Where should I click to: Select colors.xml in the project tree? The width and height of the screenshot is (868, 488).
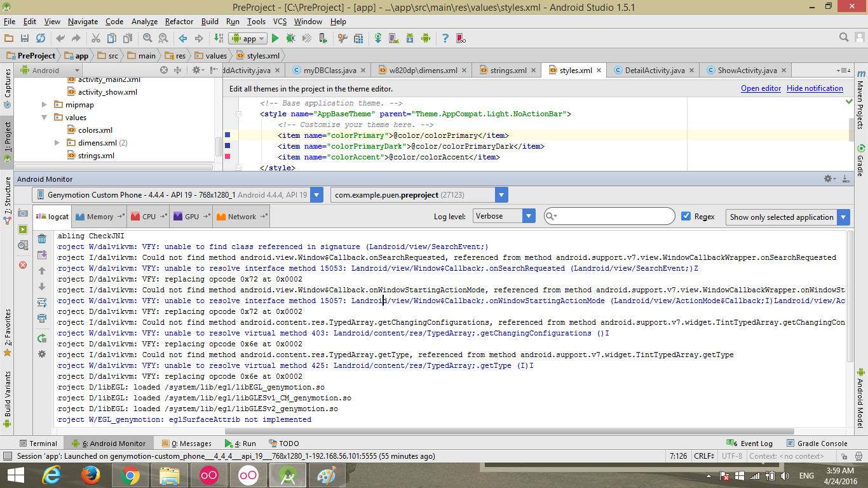click(x=95, y=130)
